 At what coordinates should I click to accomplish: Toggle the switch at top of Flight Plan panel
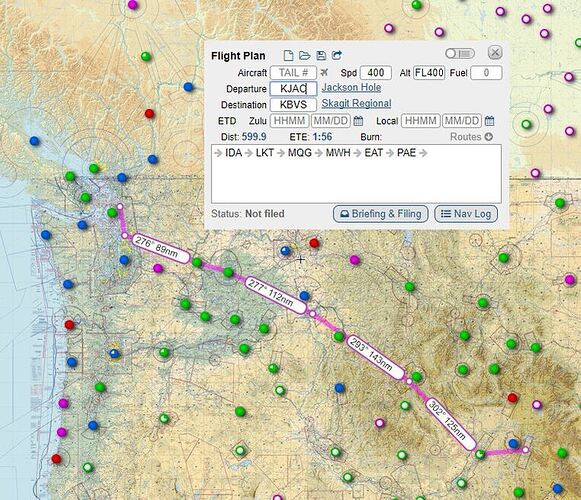460,53
